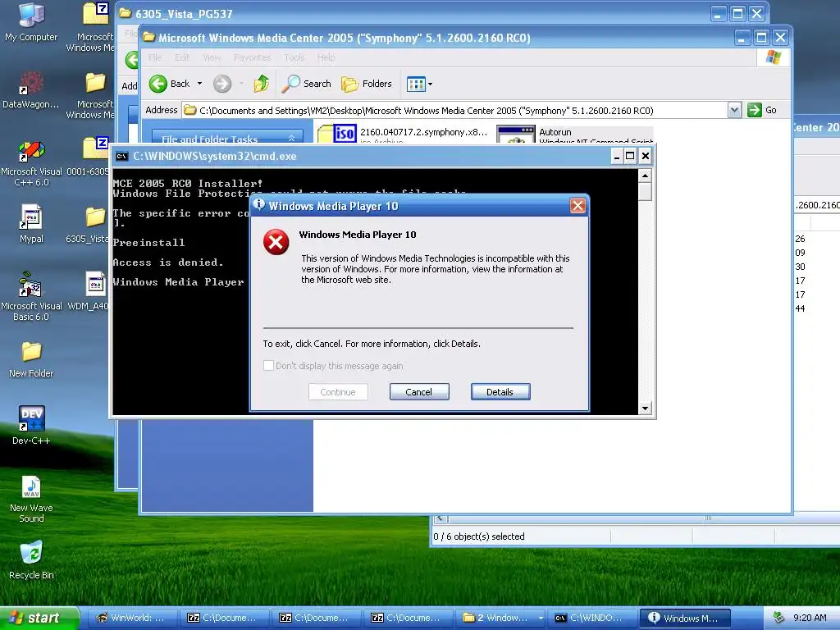Collapse the File and Folder Tasks panel
The height and width of the screenshot is (630, 840).
point(291,138)
